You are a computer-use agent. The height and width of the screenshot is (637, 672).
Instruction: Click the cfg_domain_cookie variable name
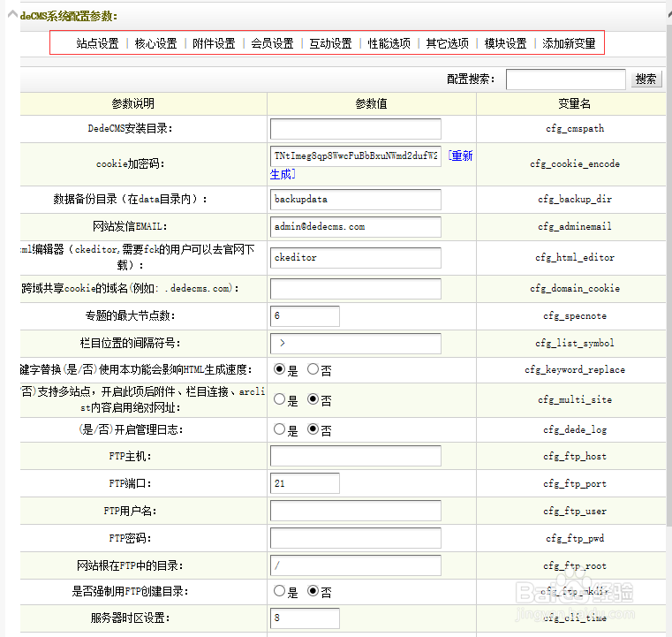click(x=575, y=289)
